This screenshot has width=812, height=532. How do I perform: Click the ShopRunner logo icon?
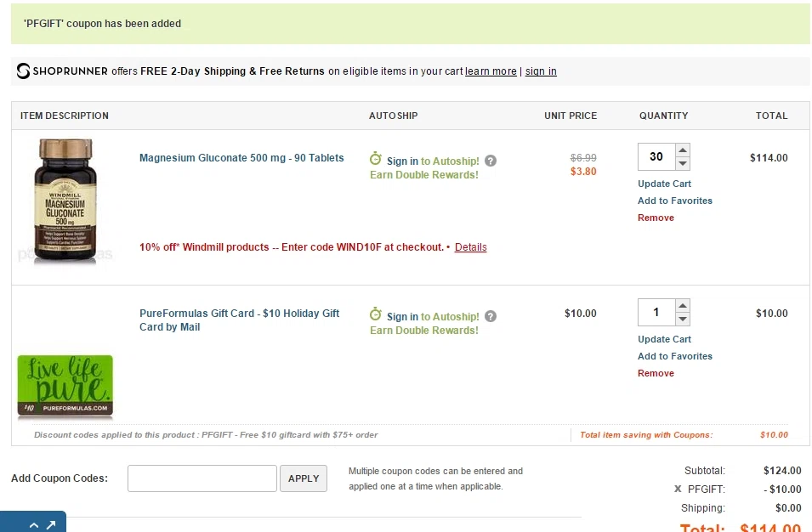pyautogui.click(x=23, y=71)
